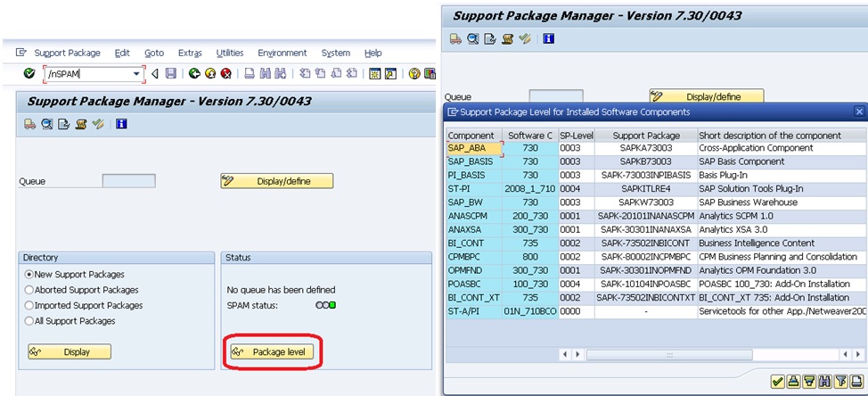
Task: Click the horizontal scrollbar thumb in dialog
Action: pyautogui.click(x=669, y=354)
